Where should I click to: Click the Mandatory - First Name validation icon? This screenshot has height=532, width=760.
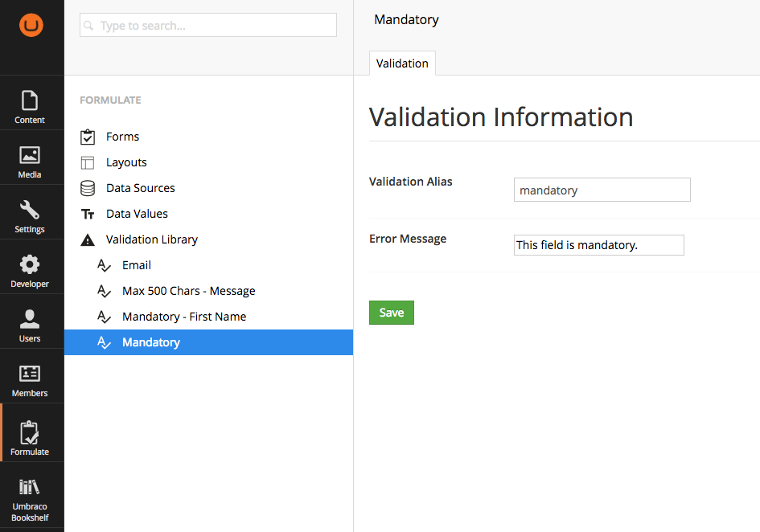point(104,317)
